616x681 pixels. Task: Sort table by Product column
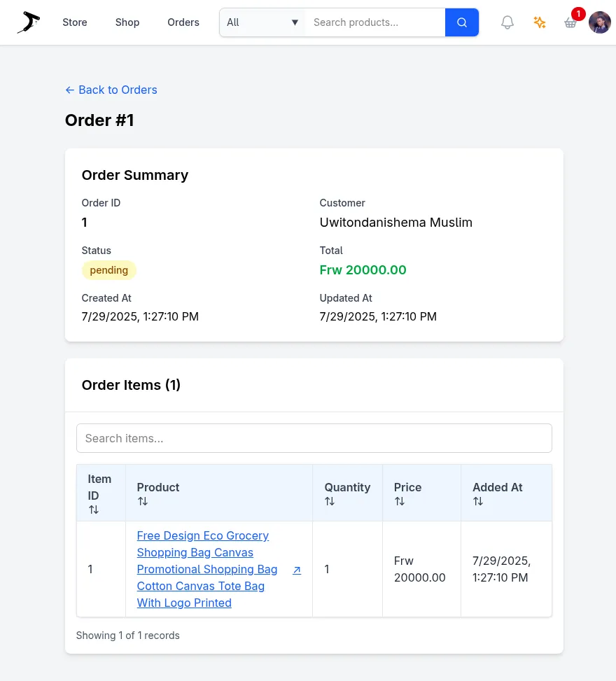(x=143, y=502)
